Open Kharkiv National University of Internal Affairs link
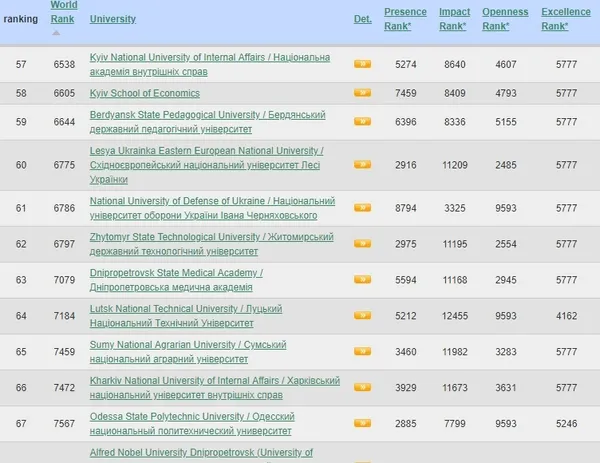This screenshot has height=463, width=600. pos(215,388)
